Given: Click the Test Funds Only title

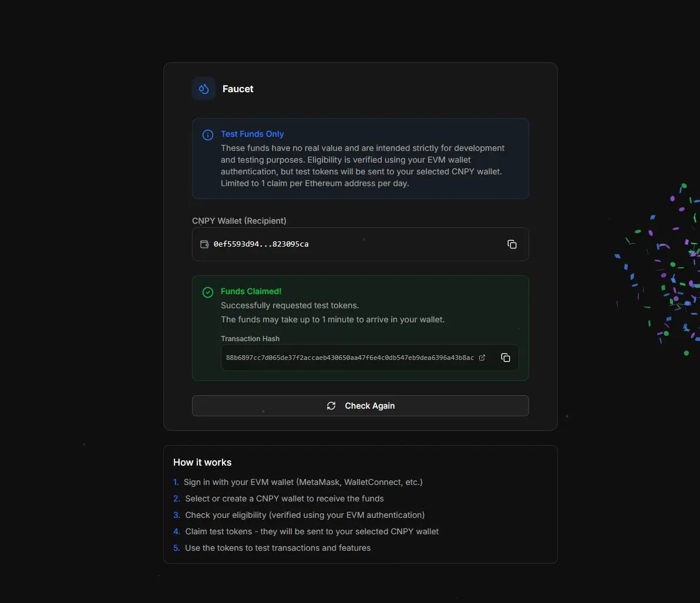Looking at the screenshot, I should 253,134.
